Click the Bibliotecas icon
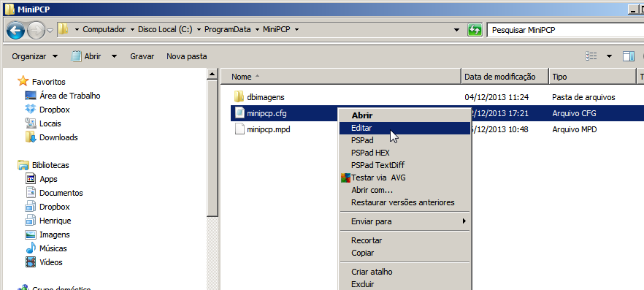 click(23, 165)
